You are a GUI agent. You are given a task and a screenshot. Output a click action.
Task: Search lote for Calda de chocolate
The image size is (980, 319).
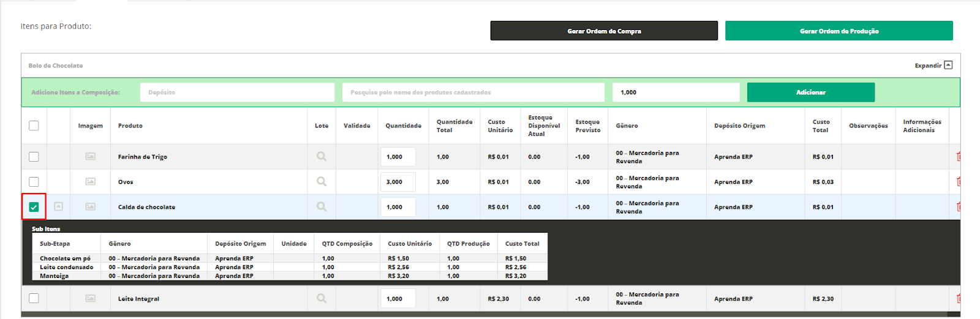pos(322,207)
